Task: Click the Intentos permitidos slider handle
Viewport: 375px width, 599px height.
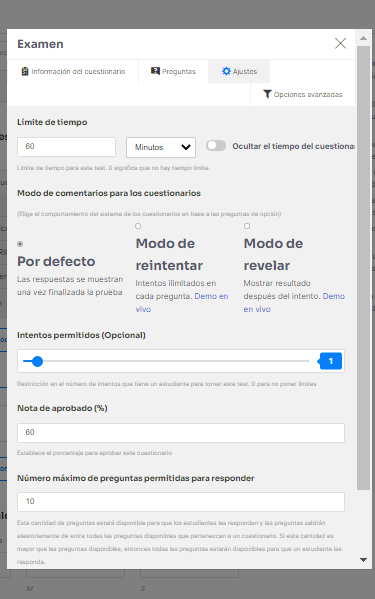Action: (x=37, y=361)
